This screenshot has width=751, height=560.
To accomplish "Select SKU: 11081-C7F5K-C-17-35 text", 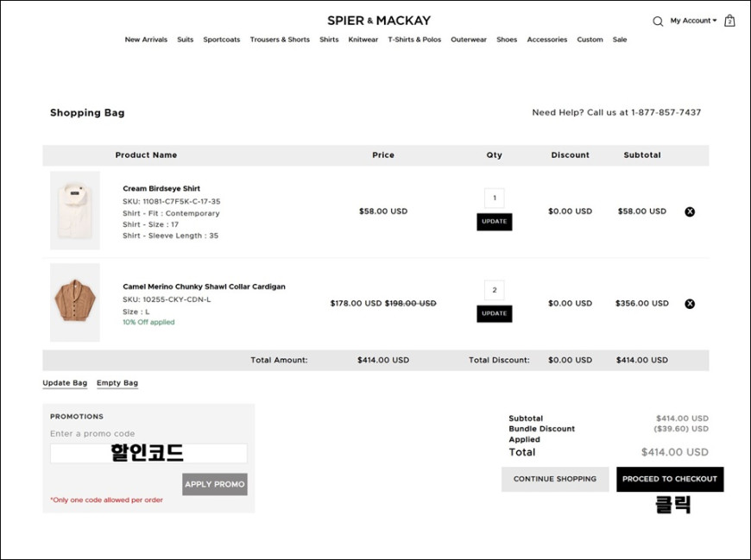I will coord(172,202).
